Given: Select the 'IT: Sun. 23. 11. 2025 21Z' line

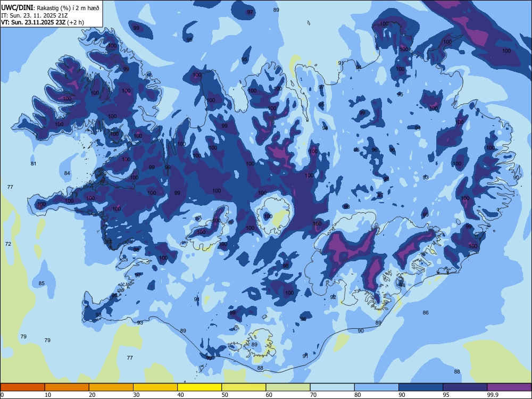Looking at the screenshot, I should (35, 15).
